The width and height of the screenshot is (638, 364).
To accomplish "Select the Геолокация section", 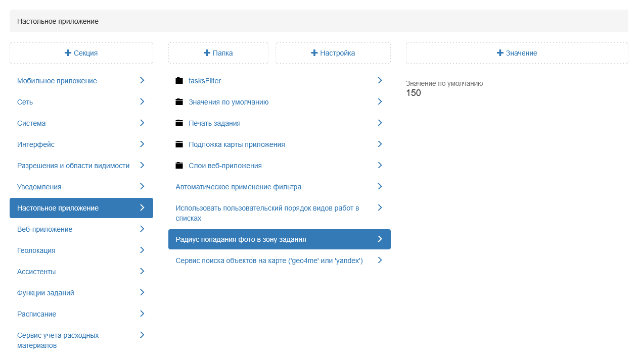I will point(36,250).
